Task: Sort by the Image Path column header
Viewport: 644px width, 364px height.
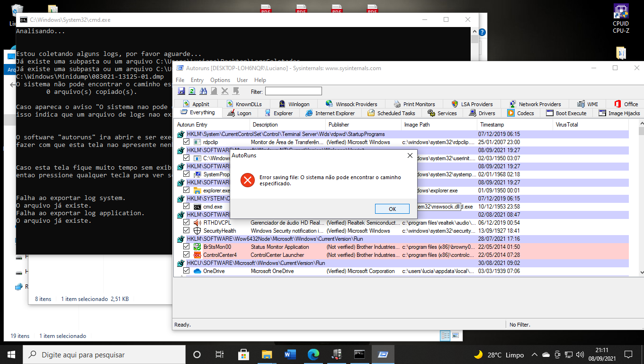Action: pyautogui.click(x=439, y=125)
